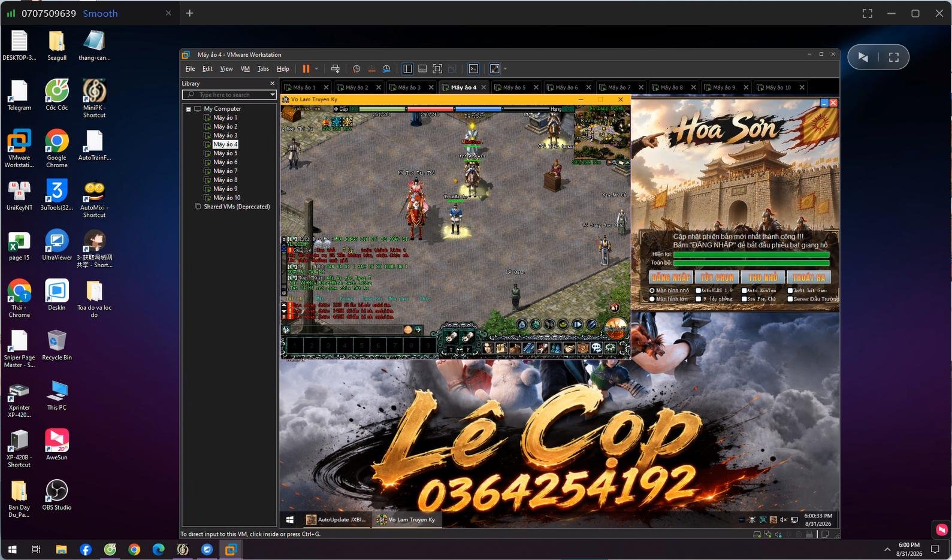Click 'AutoUpdate JXBI...' in guest taskbar
The width and height of the screenshot is (952, 560).
337,519
